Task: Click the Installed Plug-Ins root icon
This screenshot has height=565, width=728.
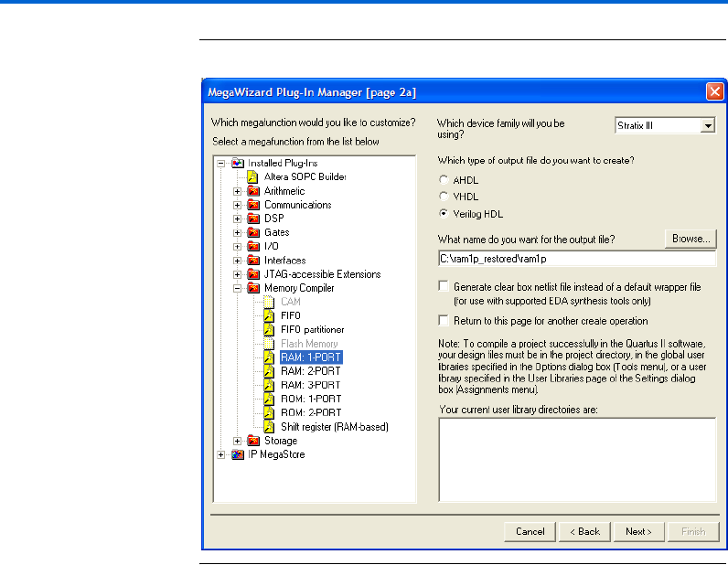Action: (238, 163)
